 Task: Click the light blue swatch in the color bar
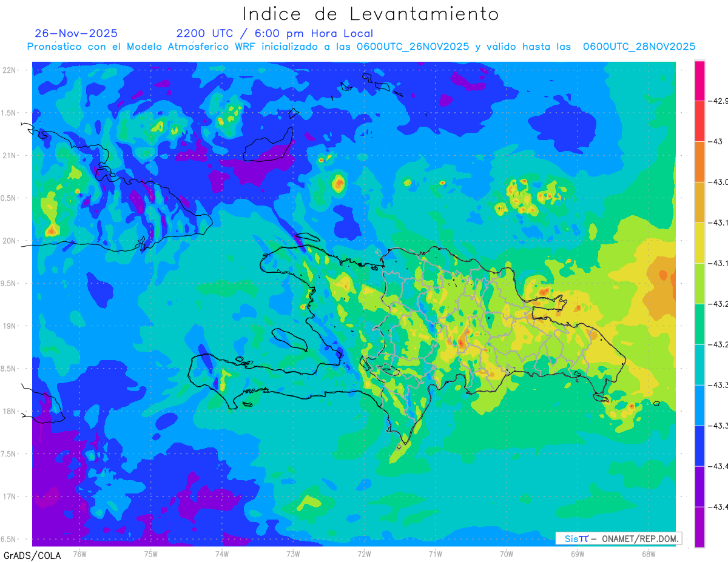click(699, 406)
